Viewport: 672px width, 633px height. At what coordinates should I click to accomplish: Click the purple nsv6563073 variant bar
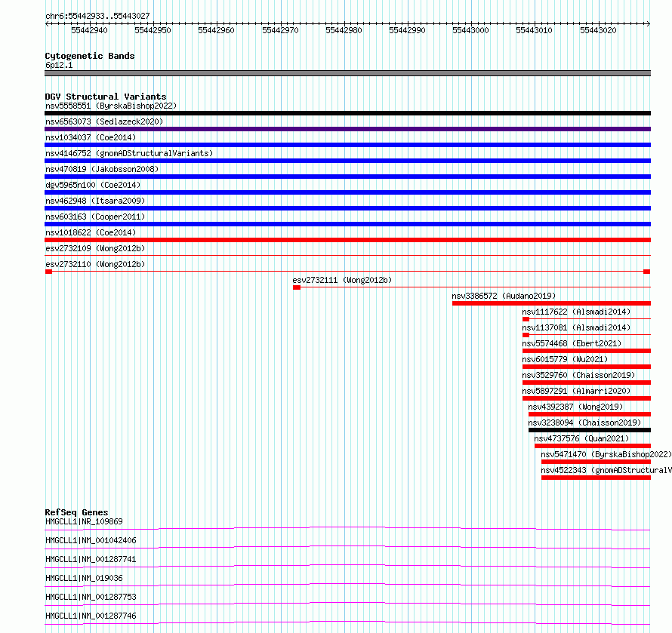click(347, 129)
